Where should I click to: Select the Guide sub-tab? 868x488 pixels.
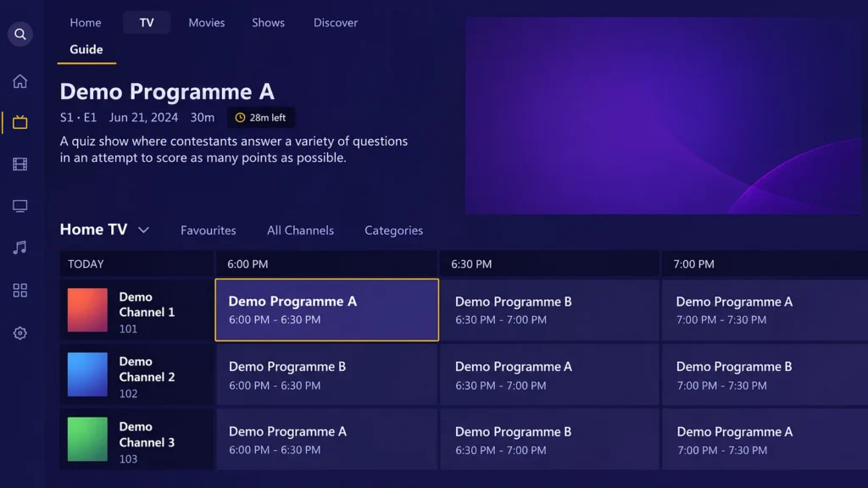point(86,50)
